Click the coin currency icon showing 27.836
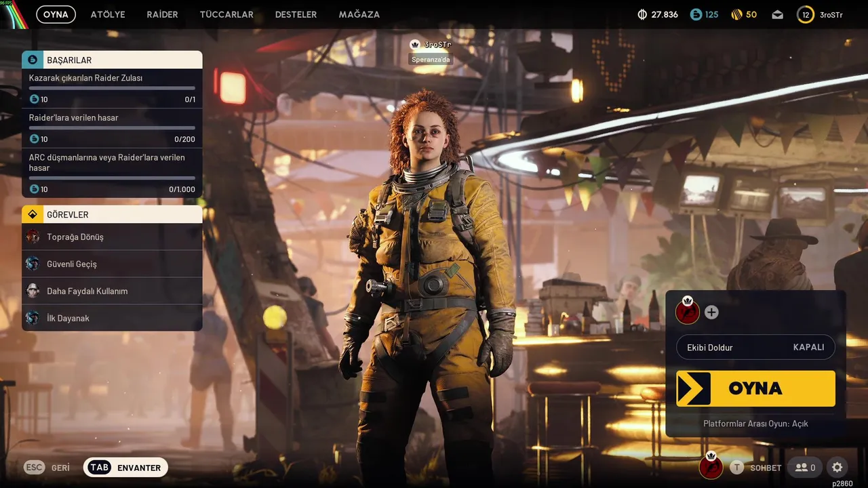Viewport: 868px width, 488px height. 642,14
